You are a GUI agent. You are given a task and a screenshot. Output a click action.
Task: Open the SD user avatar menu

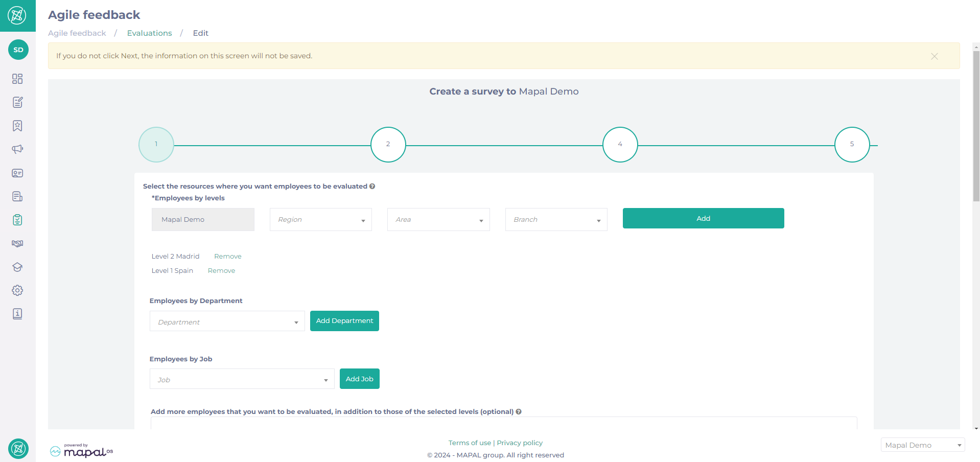pos(18,50)
